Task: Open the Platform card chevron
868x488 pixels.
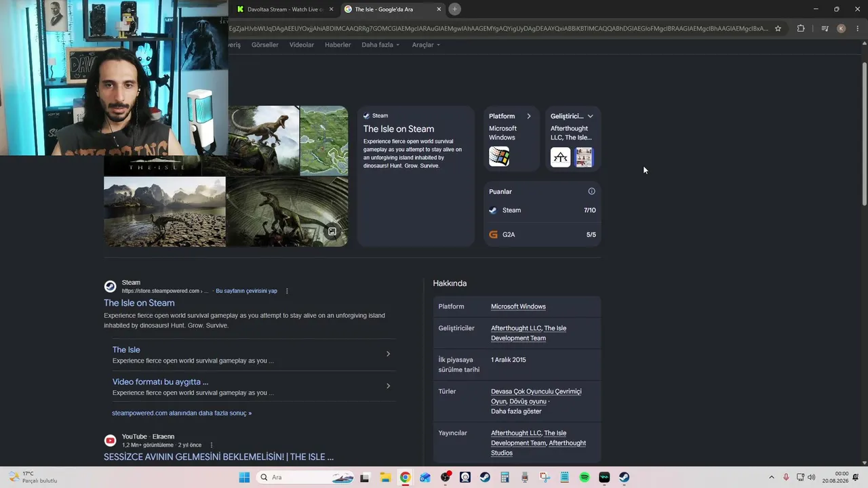Action: 529,116
